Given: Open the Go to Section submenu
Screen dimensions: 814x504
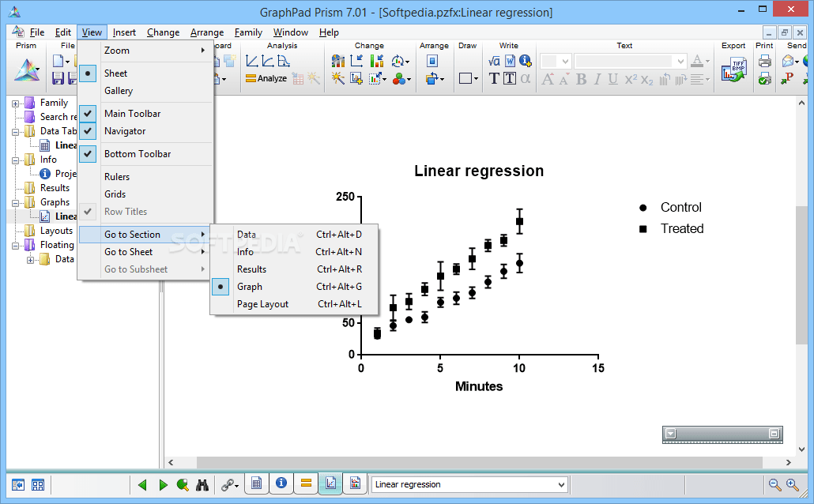Looking at the screenshot, I should [145, 235].
